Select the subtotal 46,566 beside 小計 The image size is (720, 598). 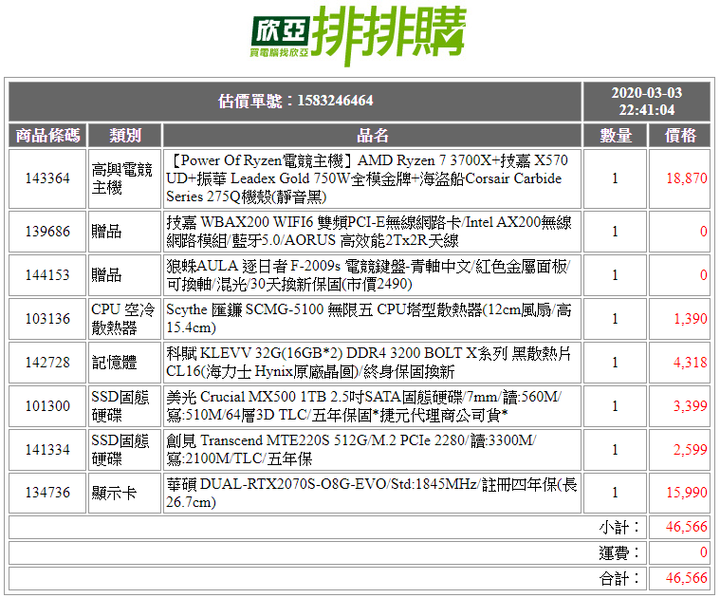pyautogui.click(x=686, y=527)
